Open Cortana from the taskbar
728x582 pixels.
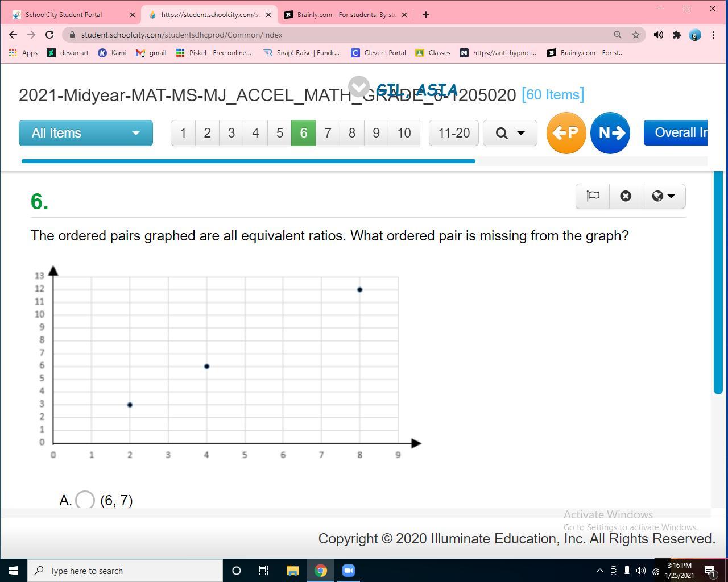coord(237,571)
